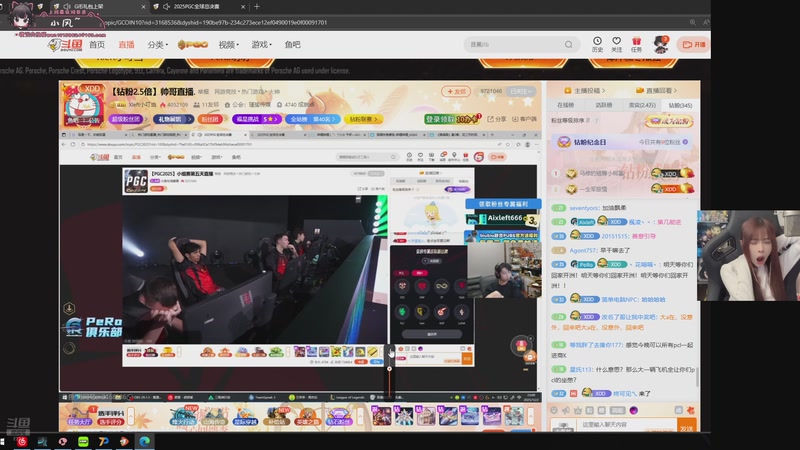Open the 福星挑战 badge
The image size is (800, 450).
257,119
